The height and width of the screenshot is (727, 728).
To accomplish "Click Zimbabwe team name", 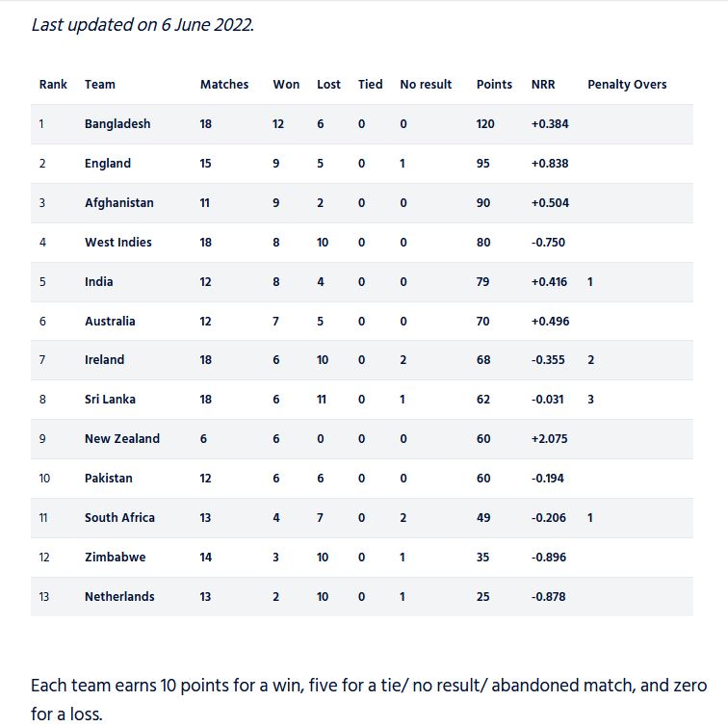I will (x=116, y=558).
